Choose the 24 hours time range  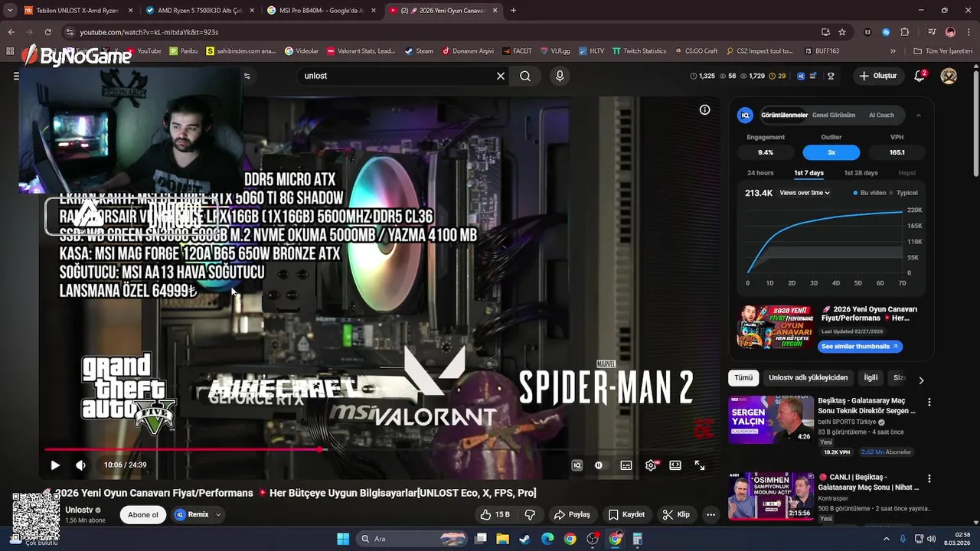pos(760,173)
